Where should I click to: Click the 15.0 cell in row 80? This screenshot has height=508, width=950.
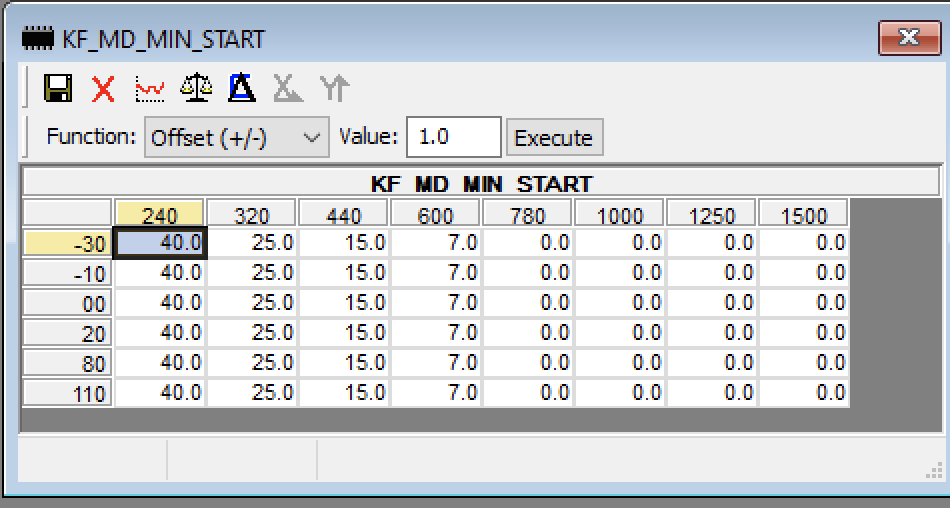344,363
